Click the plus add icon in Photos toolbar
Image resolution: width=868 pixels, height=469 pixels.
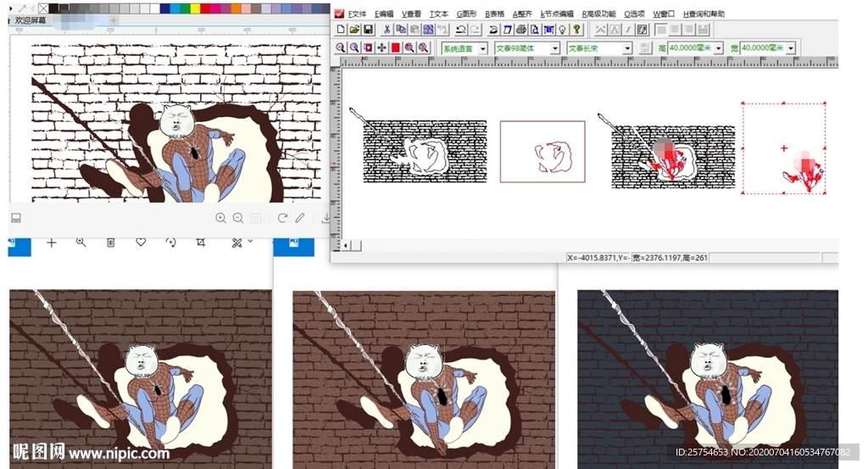[x=52, y=243]
